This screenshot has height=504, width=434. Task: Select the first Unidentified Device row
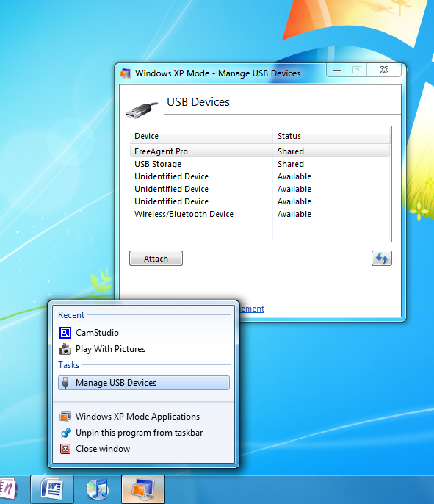click(x=260, y=176)
